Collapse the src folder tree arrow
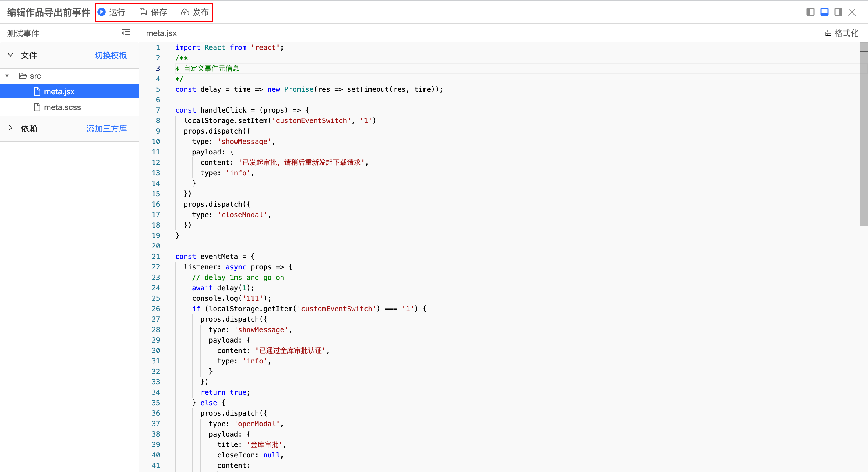Viewport: 868px width, 472px height. pyautogui.click(x=7, y=76)
